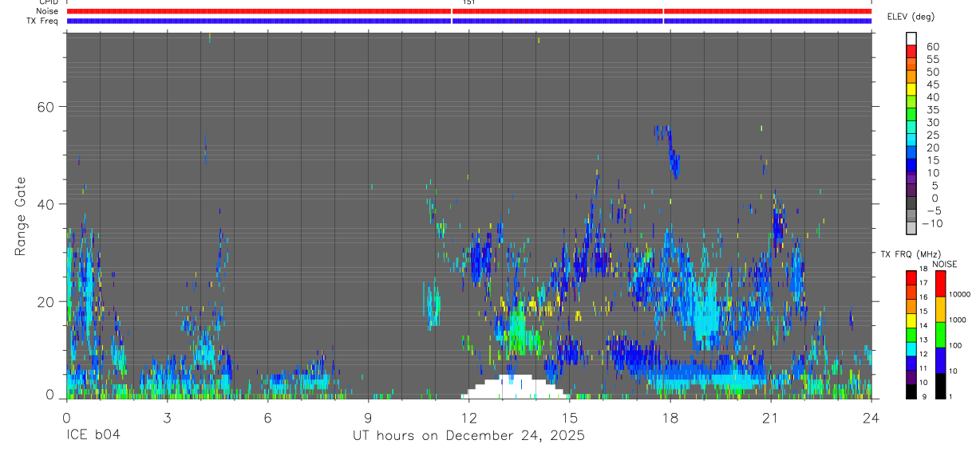
Task: Click the '1000' noise legend value
Action: (958, 320)
